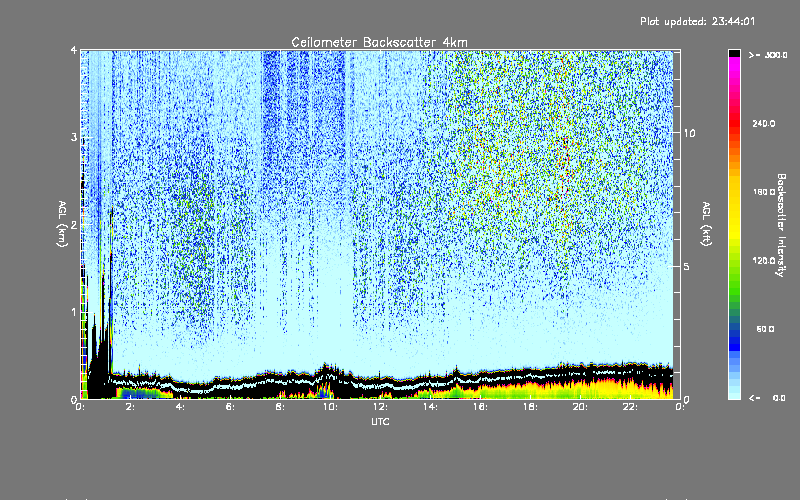
Task: Click the "2:" UTC time tick
Action: pos(131,407)
